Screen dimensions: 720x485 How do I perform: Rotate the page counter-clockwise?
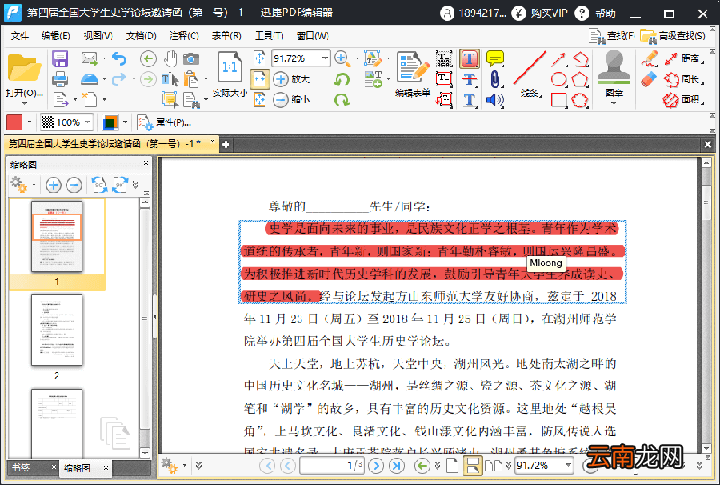pos(342,79)
